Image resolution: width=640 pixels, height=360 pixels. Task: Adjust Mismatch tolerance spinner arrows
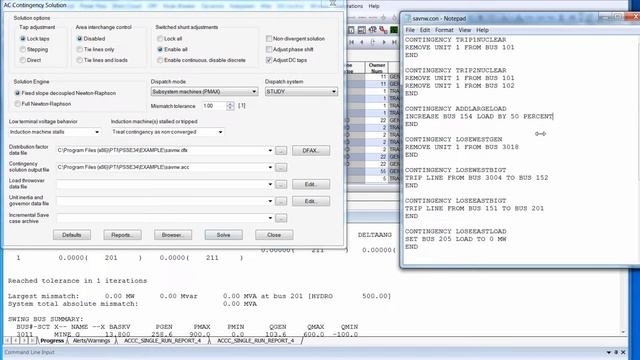tap(230, 106)
